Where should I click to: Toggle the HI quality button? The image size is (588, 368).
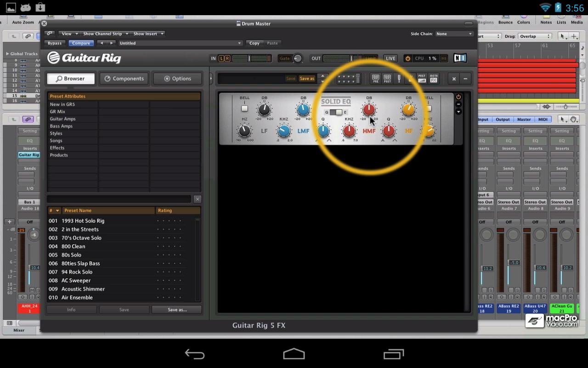click(444, 58)
